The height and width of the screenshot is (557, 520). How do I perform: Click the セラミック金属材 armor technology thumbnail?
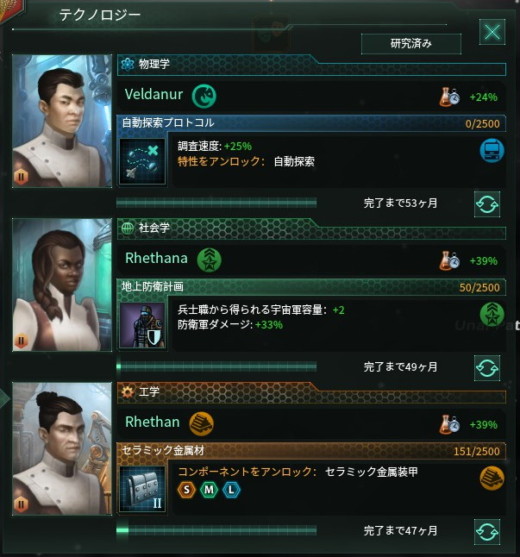[142, 489]
